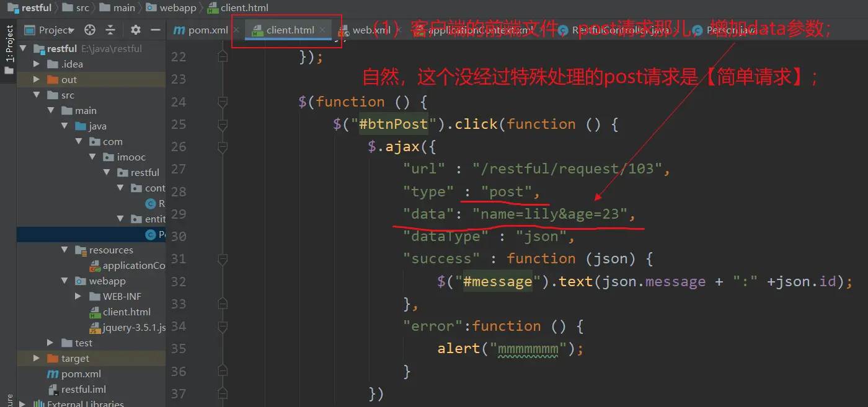Hide the Project panel with minus icon

point(156,30)
